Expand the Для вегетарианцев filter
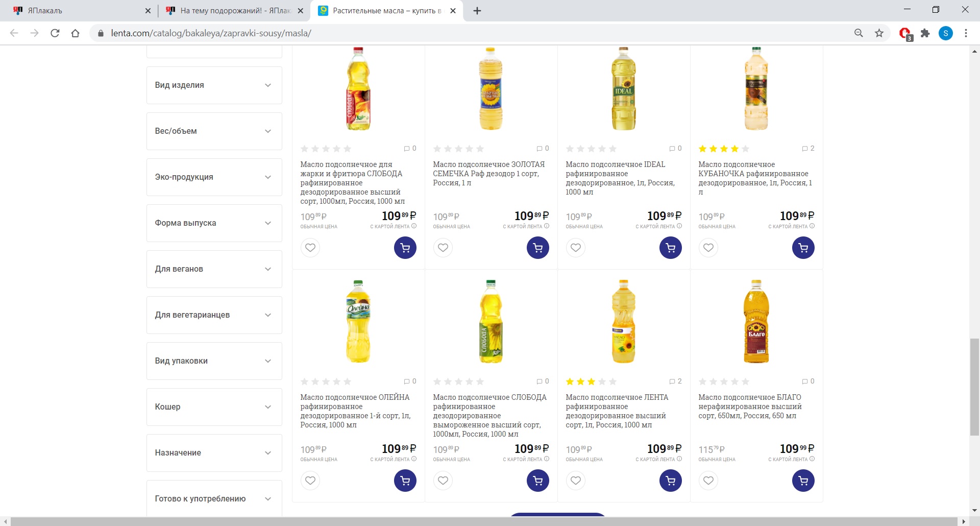980x526 pixels. (214, 315)
